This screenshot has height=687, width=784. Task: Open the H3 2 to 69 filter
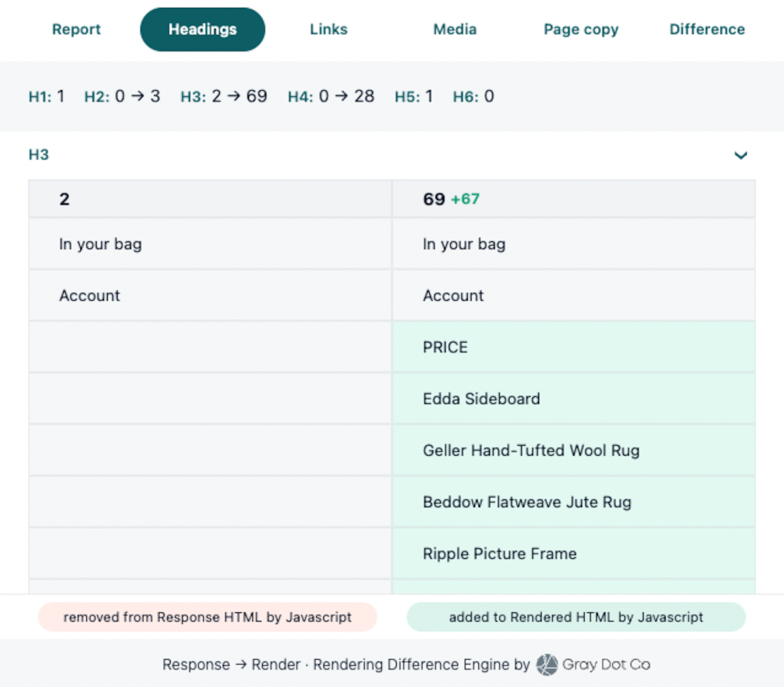coord(224,96)
